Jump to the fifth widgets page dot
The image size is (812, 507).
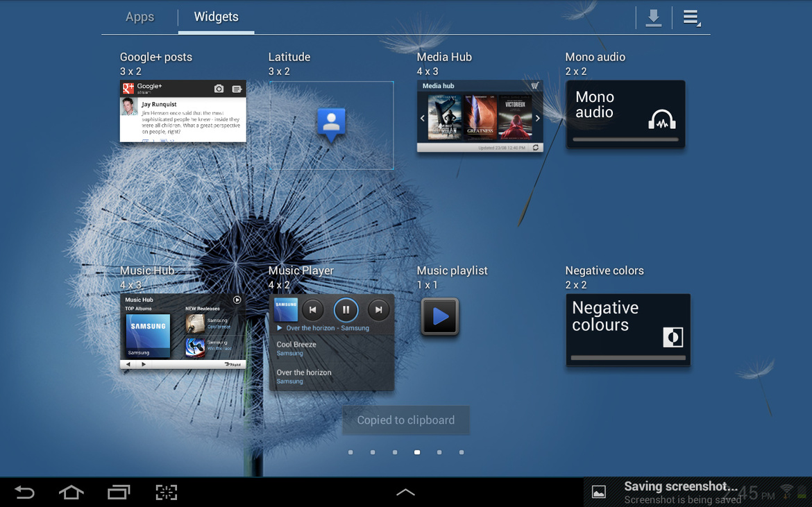pos(439,452)
